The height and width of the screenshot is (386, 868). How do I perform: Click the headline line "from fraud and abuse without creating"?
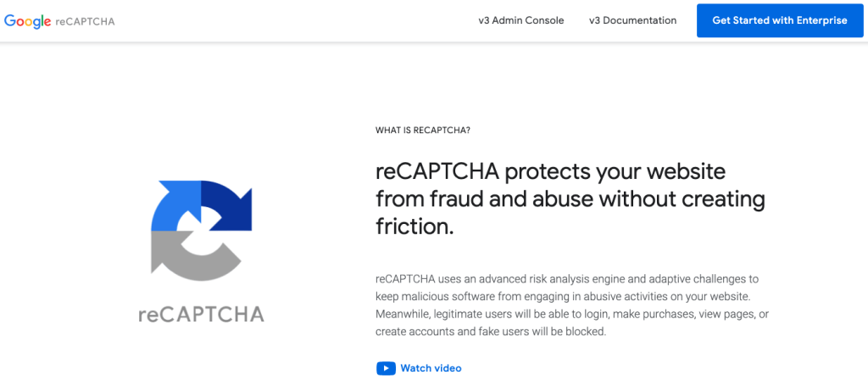click(570, 199)
